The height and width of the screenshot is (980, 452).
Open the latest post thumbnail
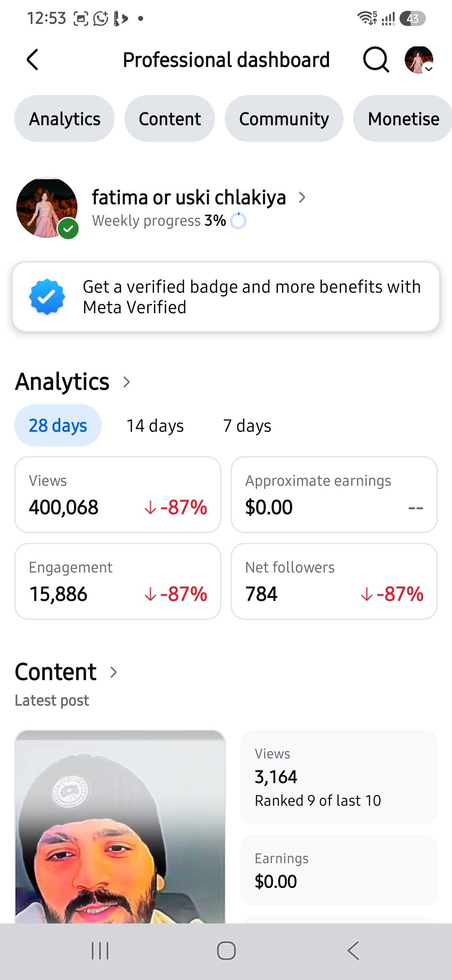tap(120, 827)
